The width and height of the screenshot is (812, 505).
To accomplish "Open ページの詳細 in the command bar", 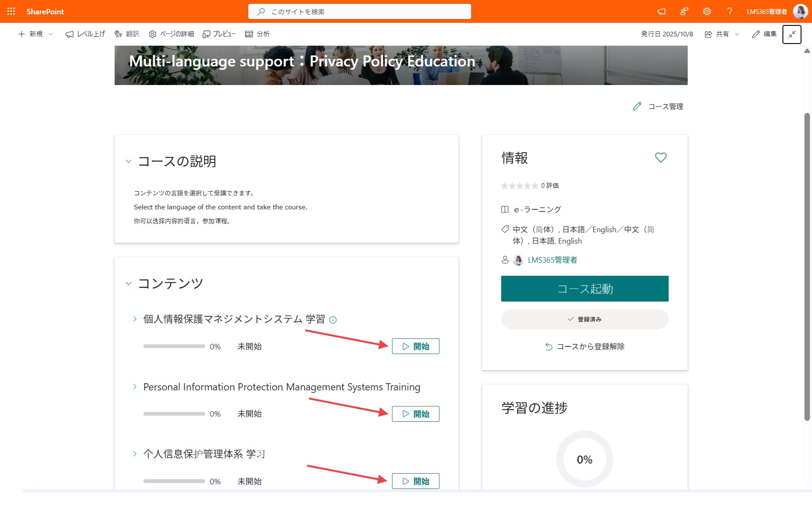I will (x=171, y=34).
